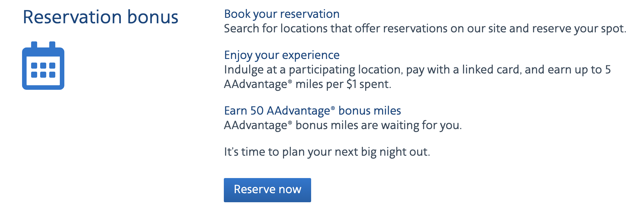Click the blue calendar icon
This screenshot has height=211, width=644.
(43, 66)
